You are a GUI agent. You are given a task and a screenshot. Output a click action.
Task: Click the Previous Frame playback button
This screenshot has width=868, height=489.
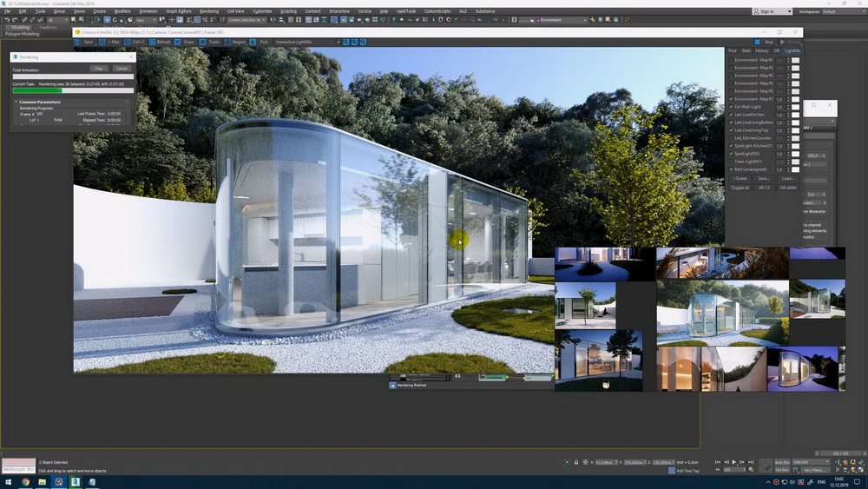(x=727, y=462)
